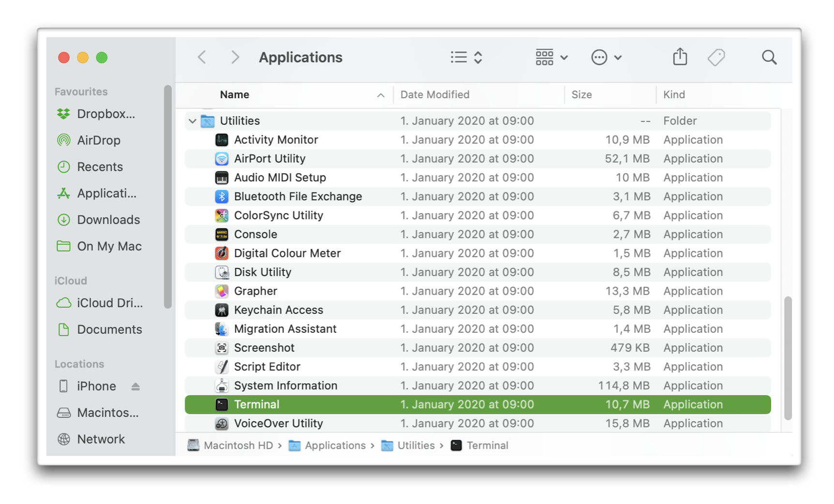Screen dimensions: 834x504
Task: Click the file list vertical scrollbar
Action: tap(788, 358)
